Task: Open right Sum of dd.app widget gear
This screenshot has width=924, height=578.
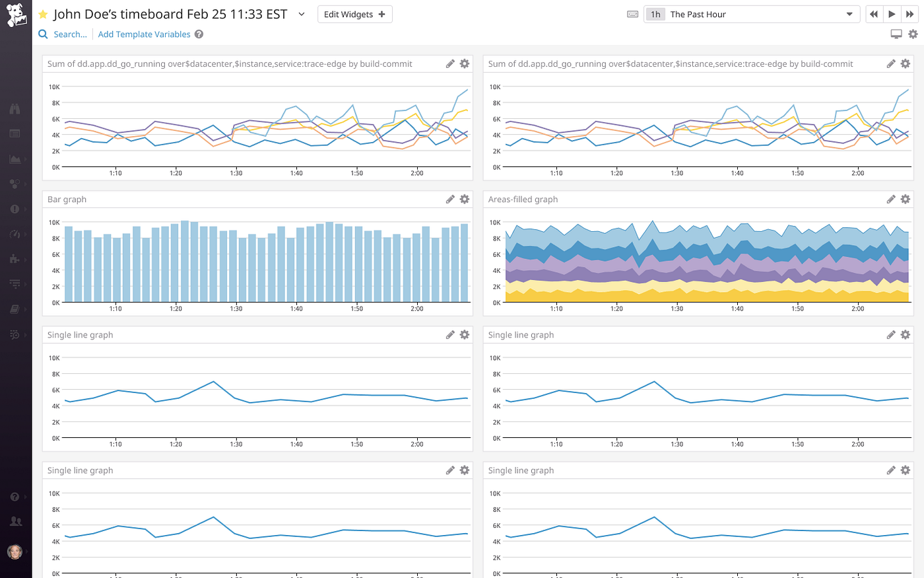Action: [x=906, y=63]
